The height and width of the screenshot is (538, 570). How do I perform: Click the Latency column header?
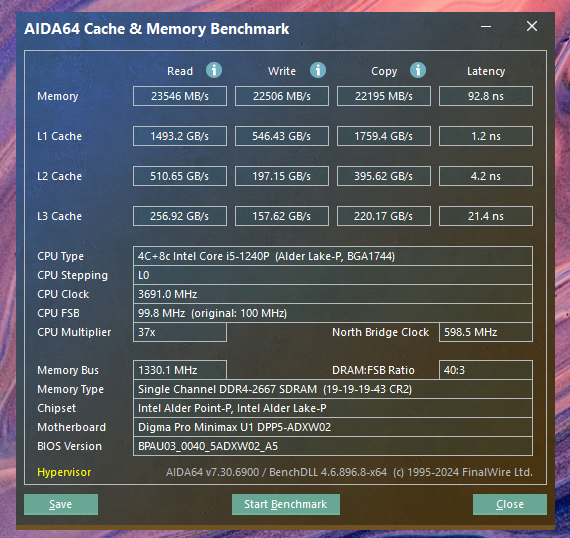[x=486, y=71]
